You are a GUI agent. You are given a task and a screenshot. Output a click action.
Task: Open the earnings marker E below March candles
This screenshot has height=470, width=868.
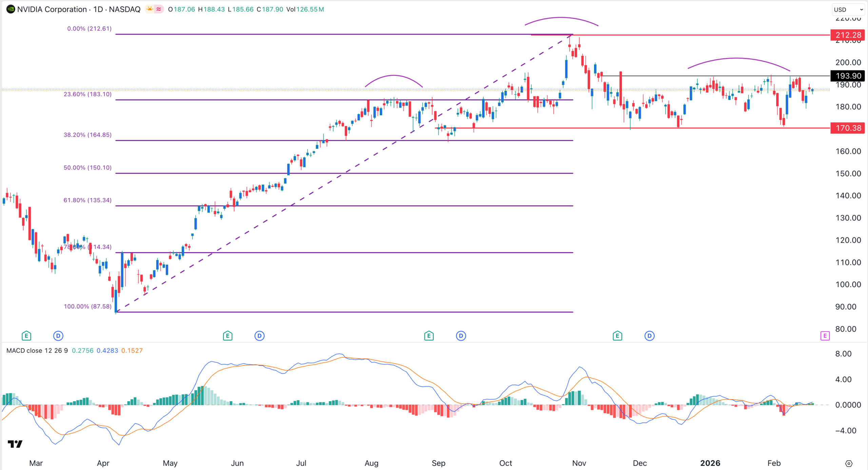[x=26, y=336]
